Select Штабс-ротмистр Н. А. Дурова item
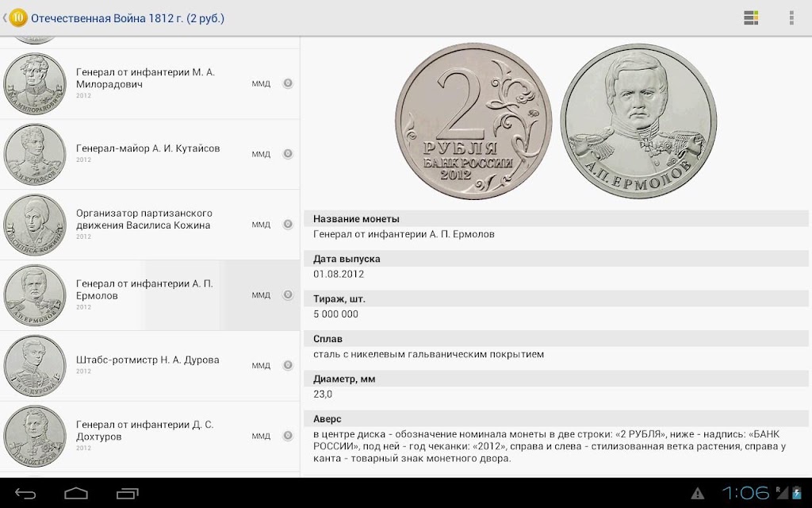This screenshot has width=812, height=508. click(x=150, y=365)
